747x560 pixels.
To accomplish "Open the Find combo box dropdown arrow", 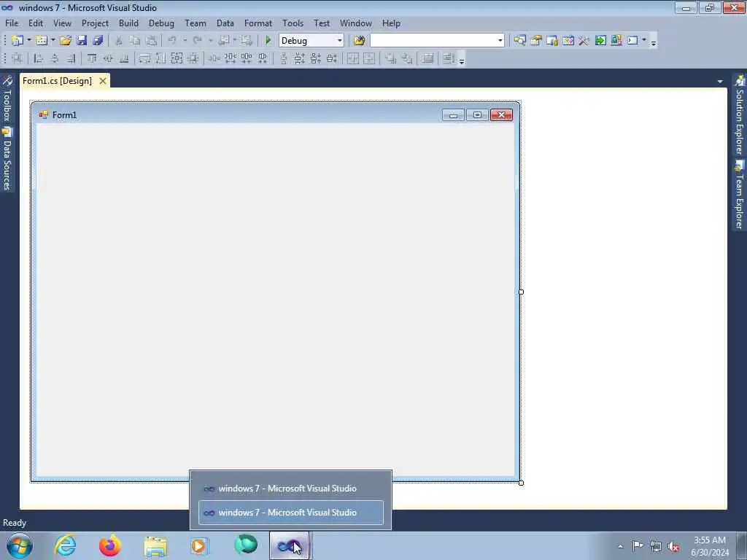I will tap(500, 41).
